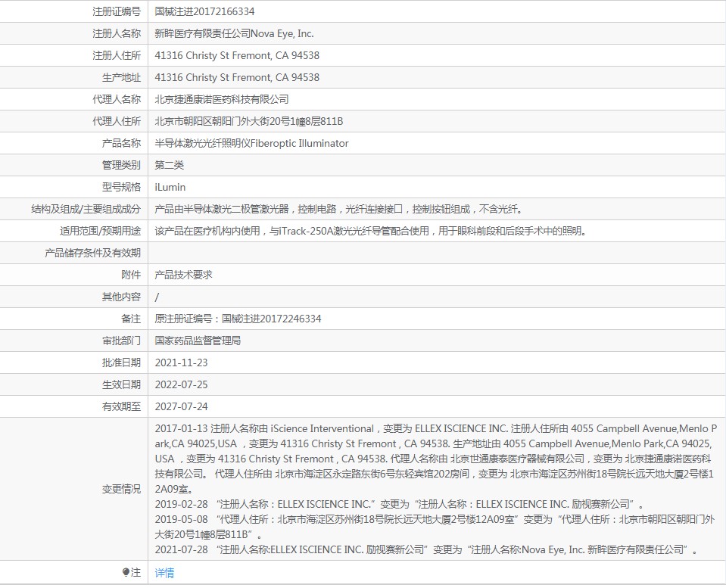
Task: Click the 产品储存条件及有效期 label
Action: pyautogui.click(x=92, y=253)
